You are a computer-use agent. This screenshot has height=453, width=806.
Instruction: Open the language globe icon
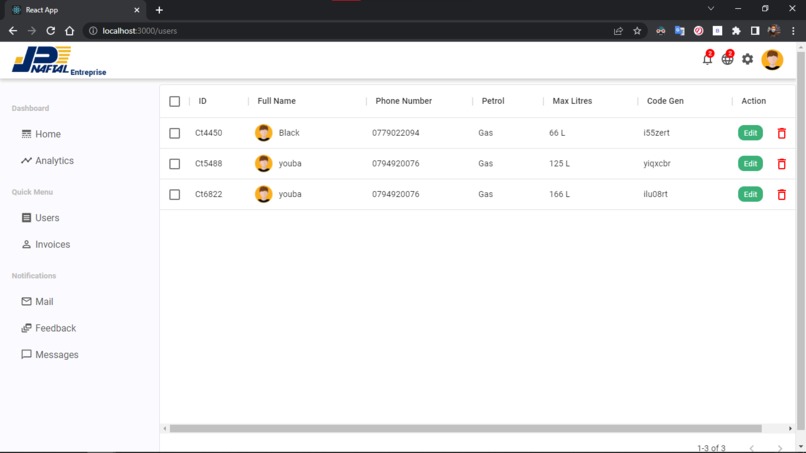click(727, 59)
